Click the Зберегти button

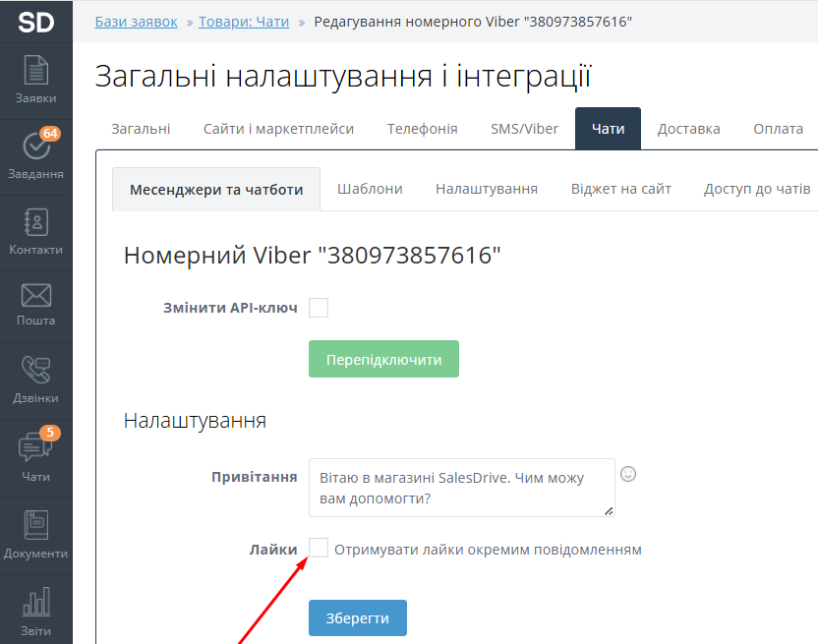358,618
